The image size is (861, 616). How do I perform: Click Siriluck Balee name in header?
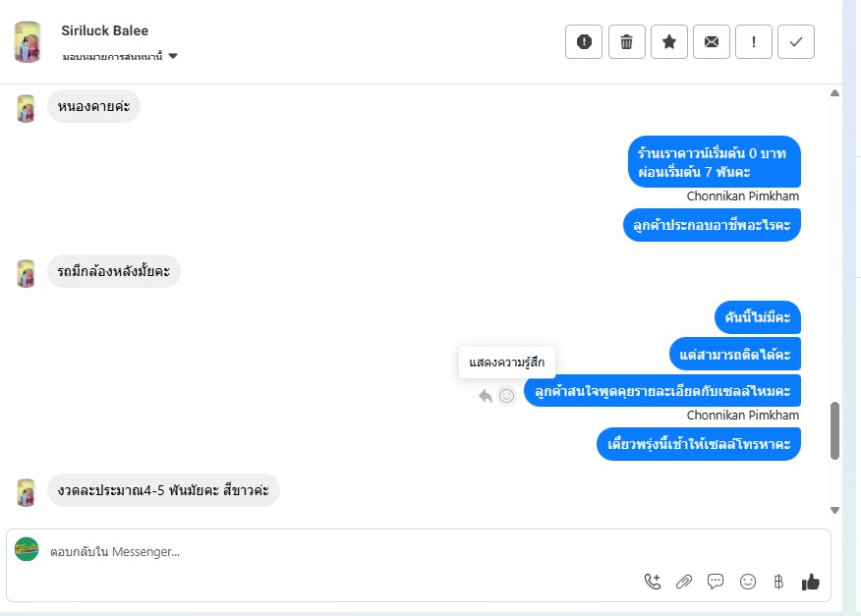pos(104,30)
